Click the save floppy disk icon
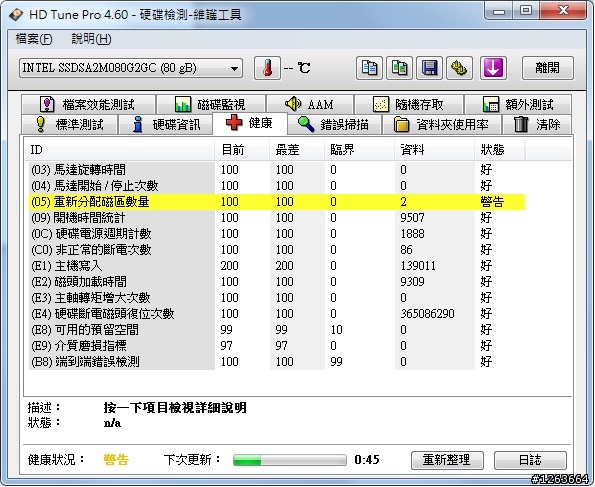Screen dimensions: 595x487 pyautogui.click(x=429, y=68)
